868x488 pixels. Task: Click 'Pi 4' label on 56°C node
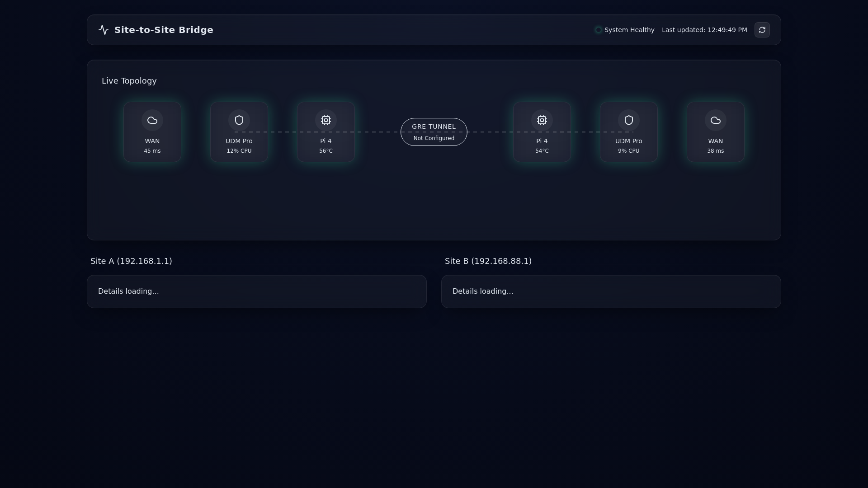[x=326, y=141]
